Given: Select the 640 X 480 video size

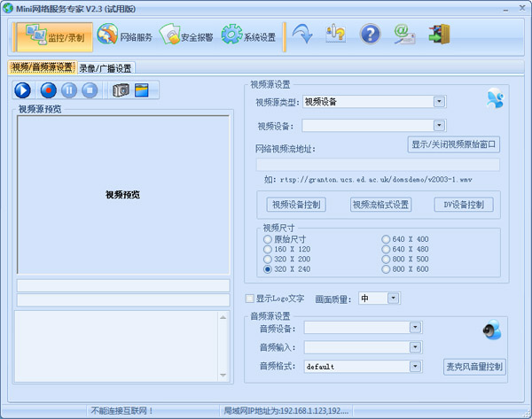Looking at the screenshot, I should 386,249.
